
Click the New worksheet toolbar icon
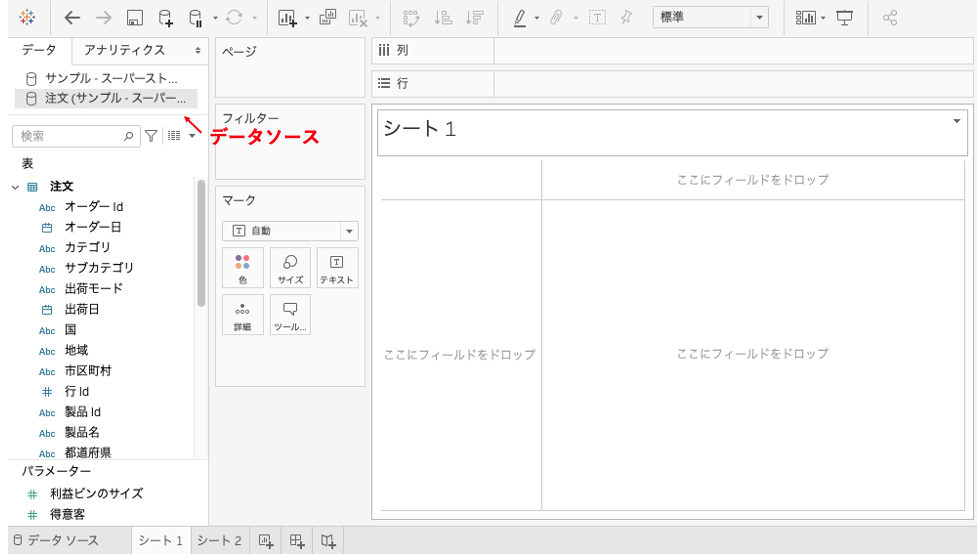(287, 18)
